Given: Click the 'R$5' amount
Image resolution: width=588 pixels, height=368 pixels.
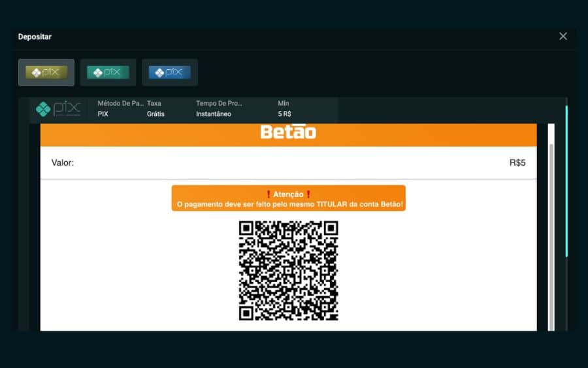Looking at the screenshot, I should (x=517, y=163).
